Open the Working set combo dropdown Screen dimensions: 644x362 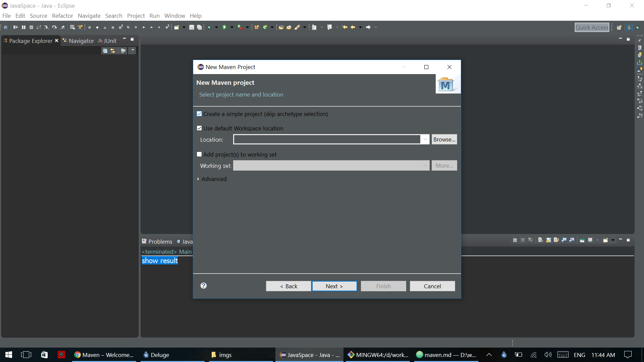[x=425, y=166]
